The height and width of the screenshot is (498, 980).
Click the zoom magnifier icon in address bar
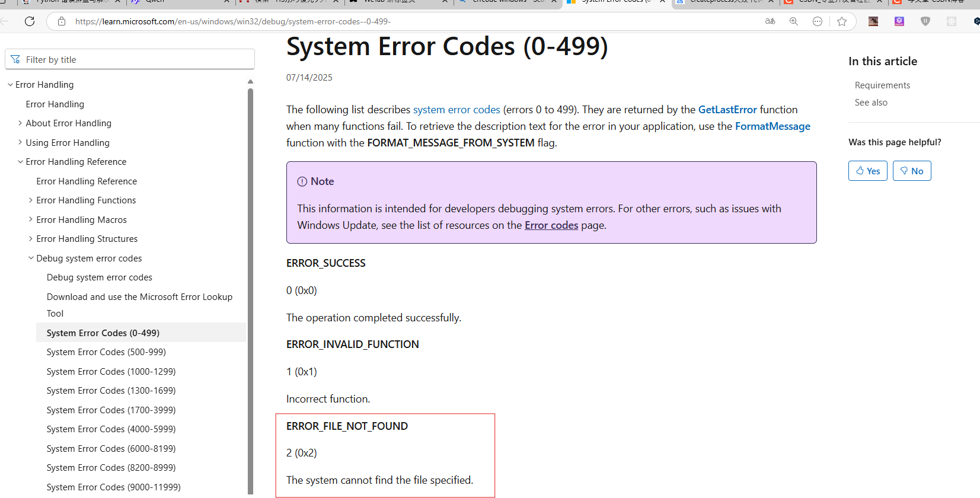pos(794,21)
